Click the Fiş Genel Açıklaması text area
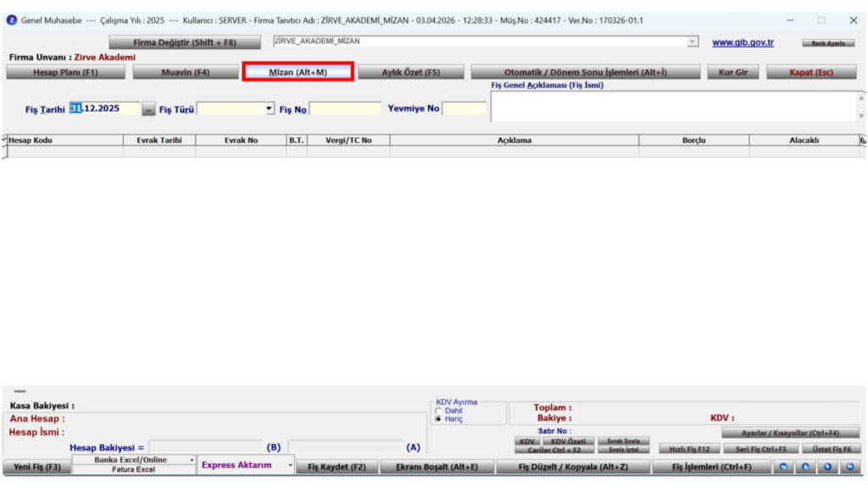Screen dimensions: 868x488 (674, 106)
